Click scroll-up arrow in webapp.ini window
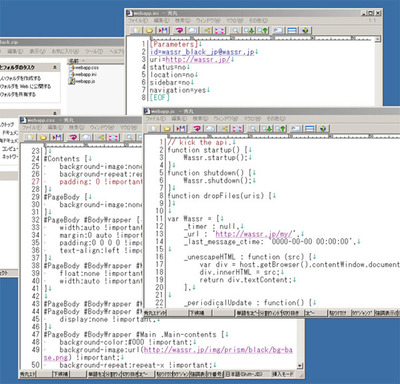This screenshot has width=400, height=384. pos(378,39)
